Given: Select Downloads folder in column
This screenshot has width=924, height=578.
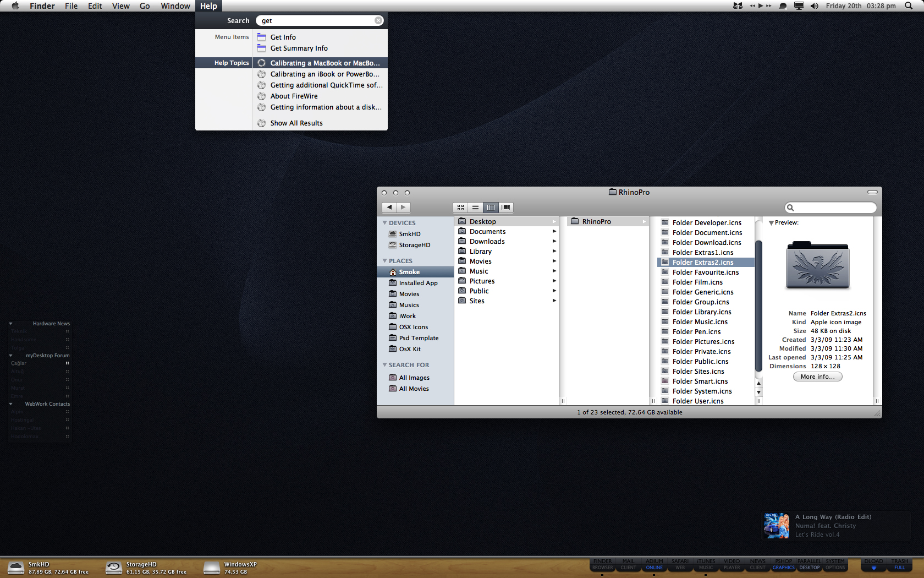Looking at the screenshot, I should coord(507,242).
